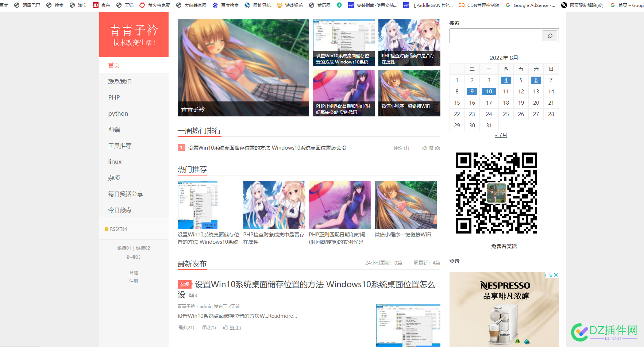The width and height of the screenshot is (644, 347).
Task: Click 评论(1) under the latest post
Action: 209,327
